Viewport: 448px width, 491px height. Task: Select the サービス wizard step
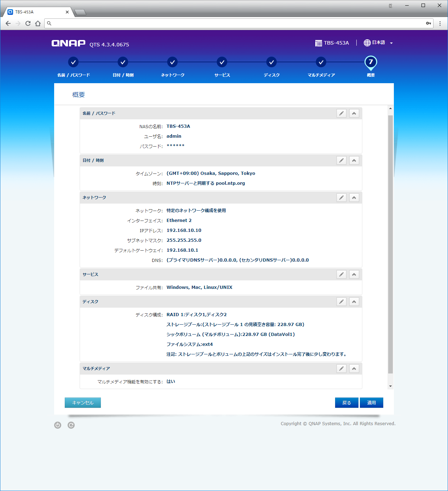point(222,62)
